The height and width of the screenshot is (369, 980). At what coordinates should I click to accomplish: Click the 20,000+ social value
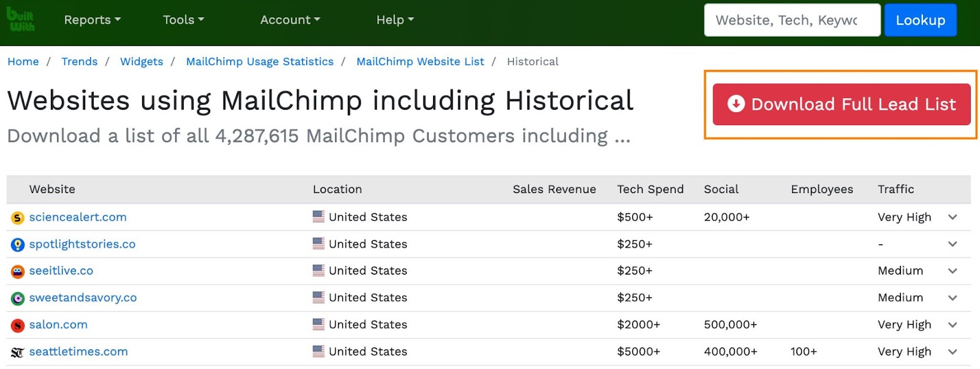[727, 217]
